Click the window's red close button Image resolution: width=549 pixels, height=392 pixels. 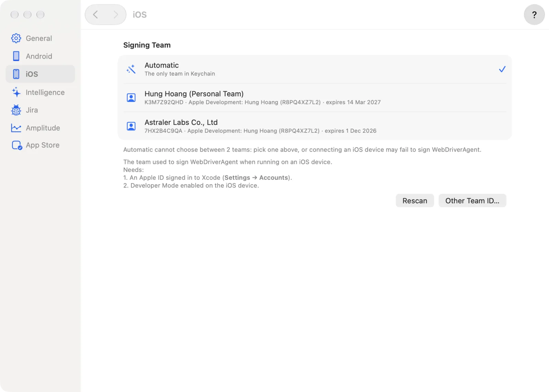tap(14, 14)
